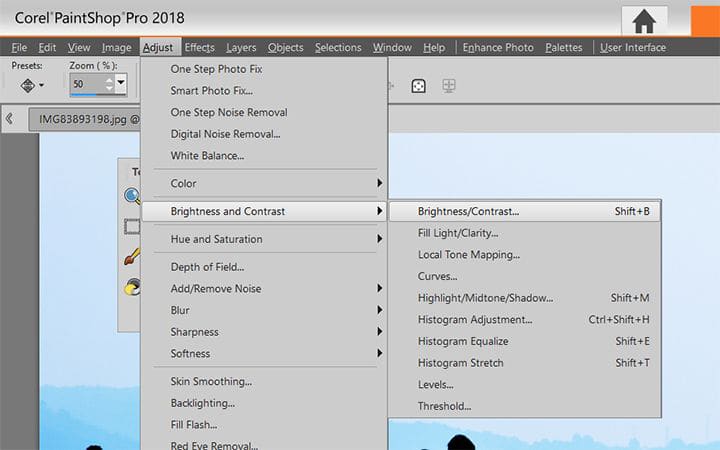Select the dashed rectangle Selection tool
The image size is (720, 450).
131,227
